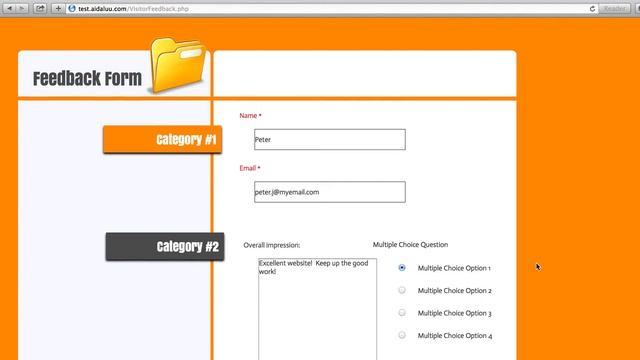
Task: Click the Overall impression label
Action: (x=272, y=245)
